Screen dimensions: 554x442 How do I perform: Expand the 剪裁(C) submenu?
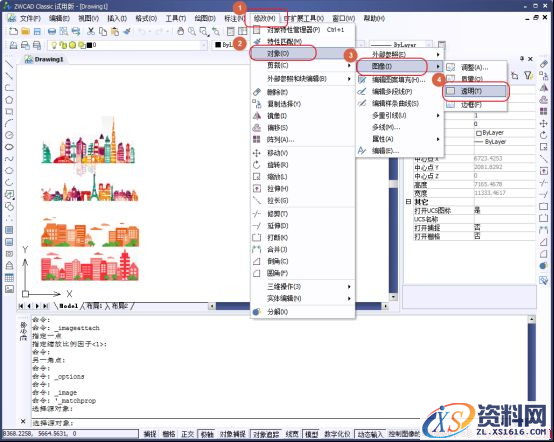click(x=302, y=66)
